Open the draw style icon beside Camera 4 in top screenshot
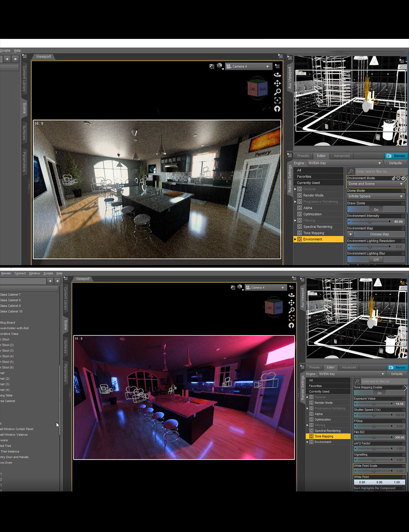The width and height of the screenshot is (409, 532). pyautogui.click(x=212, y=66)
